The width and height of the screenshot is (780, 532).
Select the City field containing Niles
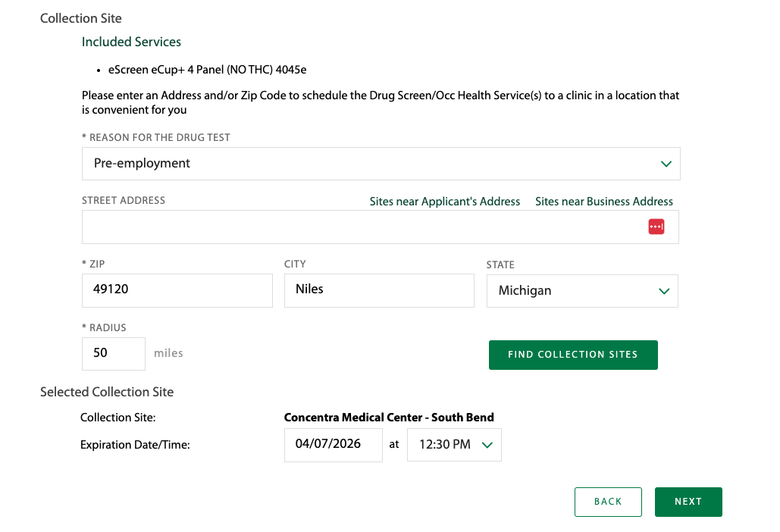click(x=379, y=290)
